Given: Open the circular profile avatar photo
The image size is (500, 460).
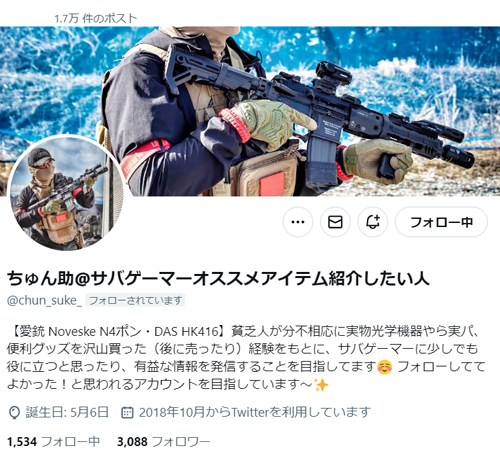Looking at the screenshot, I should (x=66, y=194).
